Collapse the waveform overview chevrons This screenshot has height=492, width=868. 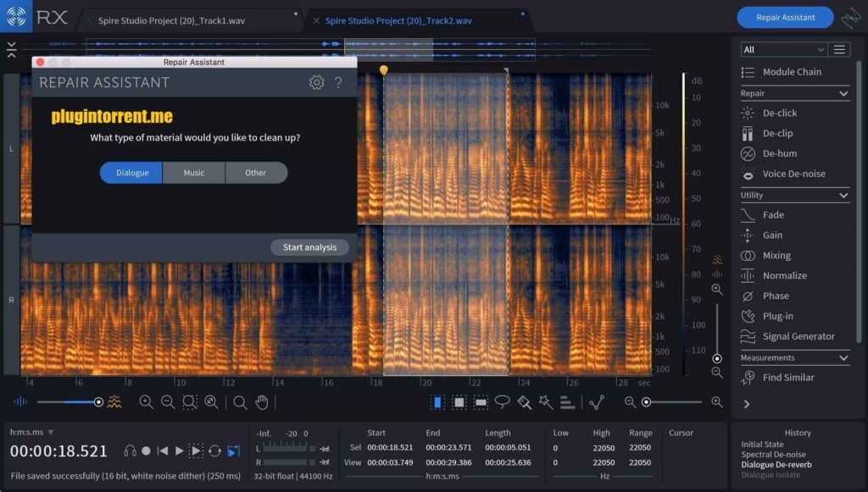point(12,50)
